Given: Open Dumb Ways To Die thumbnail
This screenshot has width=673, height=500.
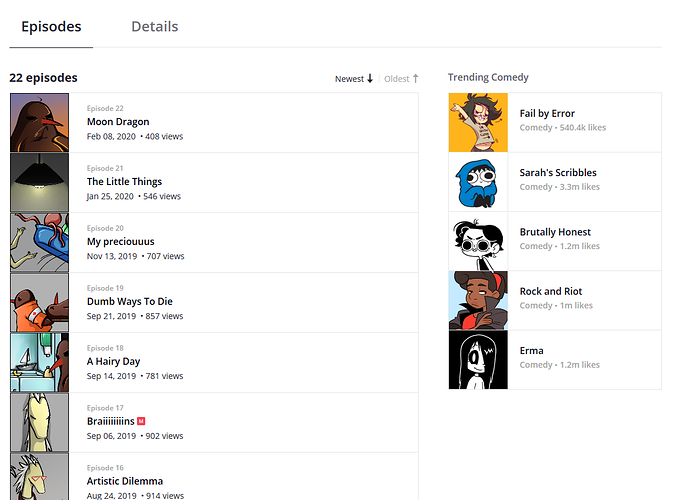Looking at the screenshot, I should click(x=39, y=302).
